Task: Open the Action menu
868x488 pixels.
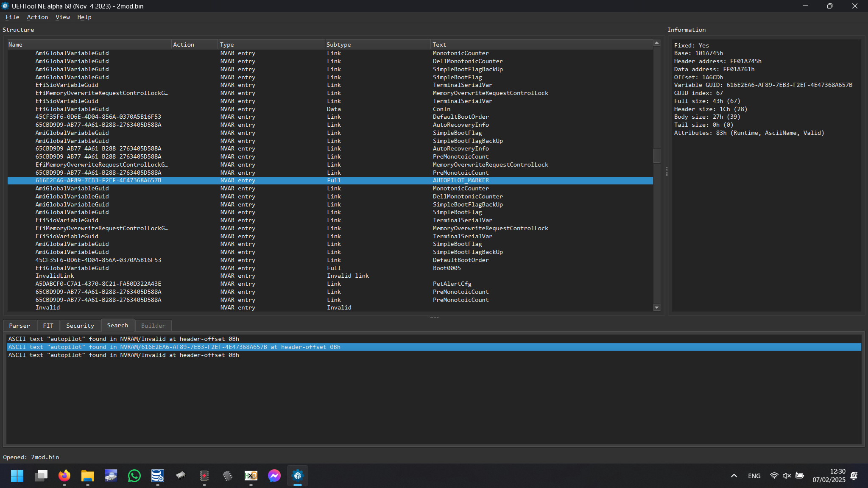Action: pos(37,17)
